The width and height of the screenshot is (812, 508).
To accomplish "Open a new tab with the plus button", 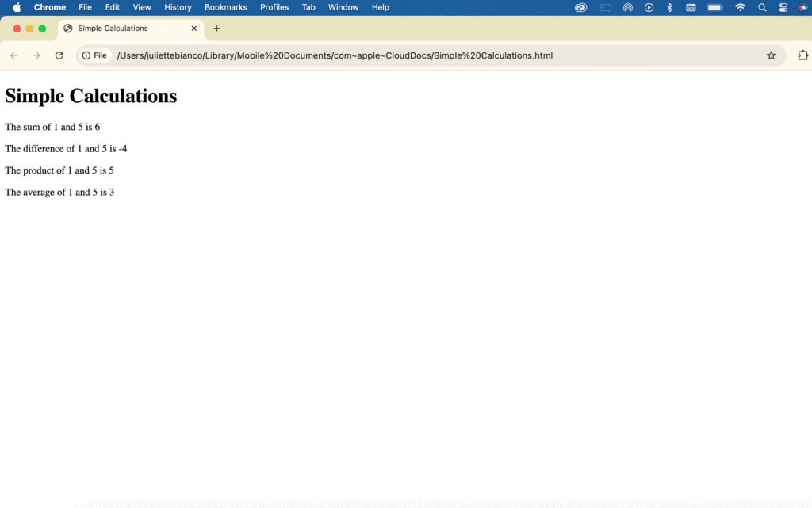I will [x=216, y=29].
